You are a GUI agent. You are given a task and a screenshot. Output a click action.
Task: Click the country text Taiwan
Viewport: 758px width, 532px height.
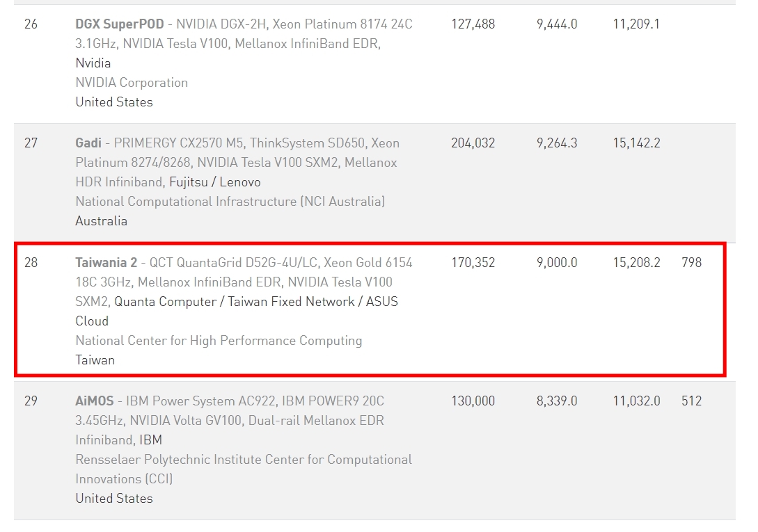[x=95, y=360]
